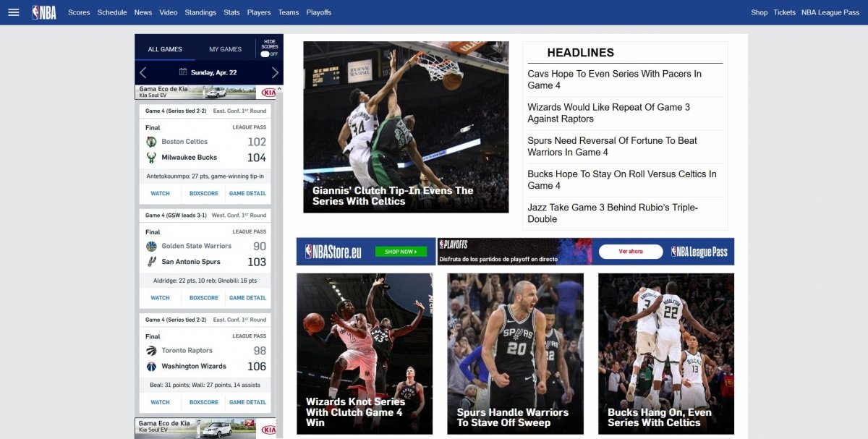868x439 pixels.
Task: Click Watch for Celtics vs Bucks game
Action: tap(160, 194)
